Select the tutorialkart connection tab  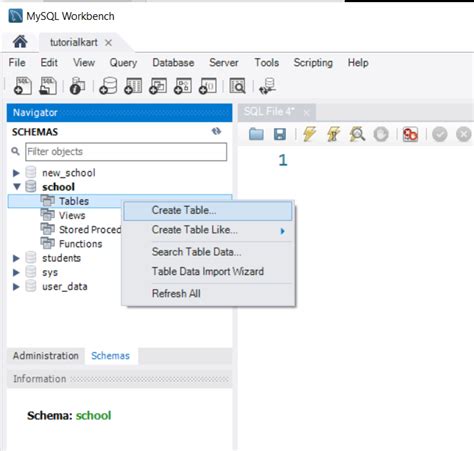click(x=74, y=42)
